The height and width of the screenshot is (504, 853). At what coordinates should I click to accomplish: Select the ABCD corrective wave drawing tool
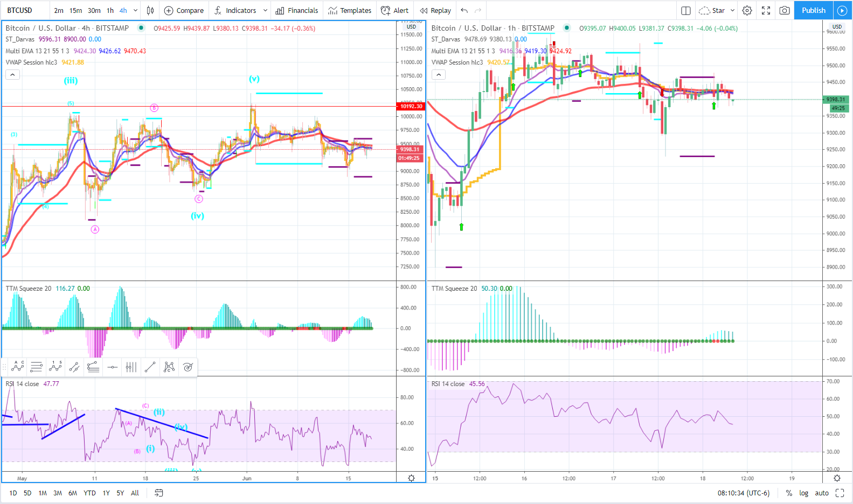(x=17, y=367)
